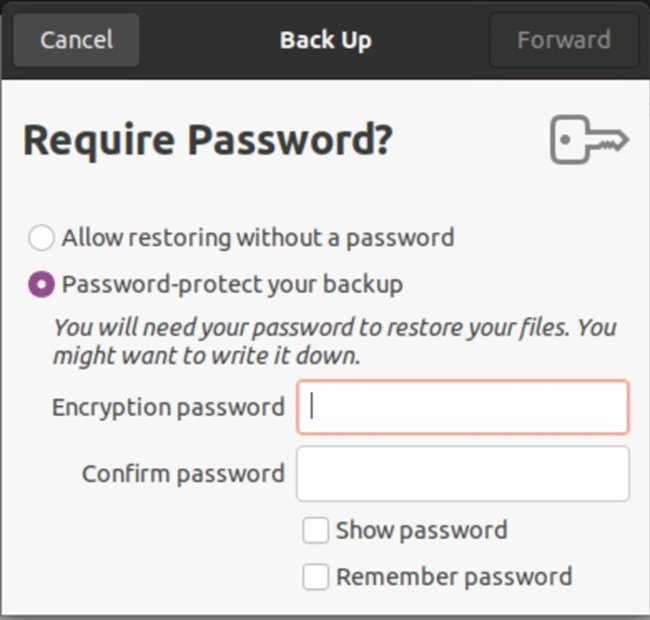Tick the Remember password checkbox
The width and height of the screenshot is (650, 620).
coord(316,577)
